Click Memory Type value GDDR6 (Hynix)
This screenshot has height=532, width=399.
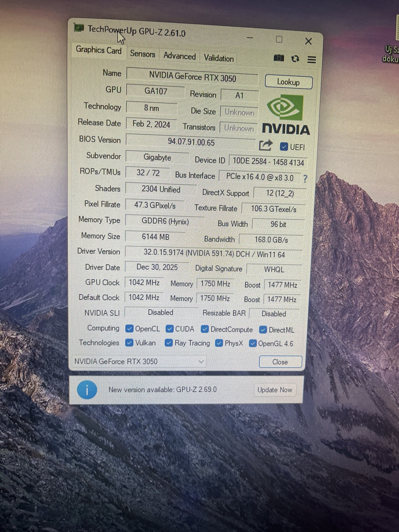[165, 221]
